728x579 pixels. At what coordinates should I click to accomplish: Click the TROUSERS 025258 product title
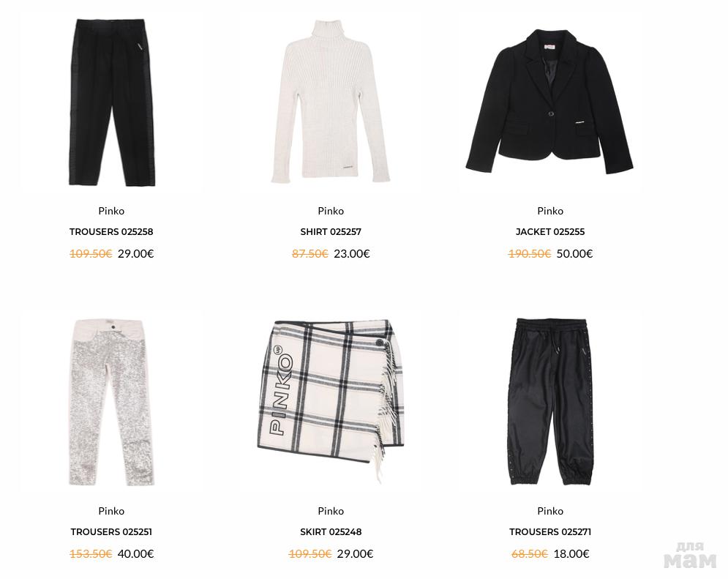pyautogui.click(x=111, y=232)
